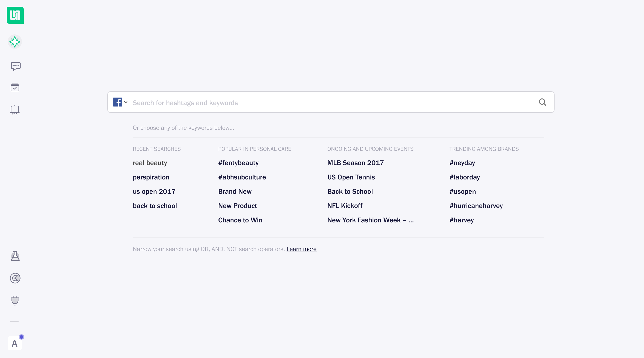644x358 pixels.
Task: Open the plug integrations icon
Action: click(x=15, y=300)
